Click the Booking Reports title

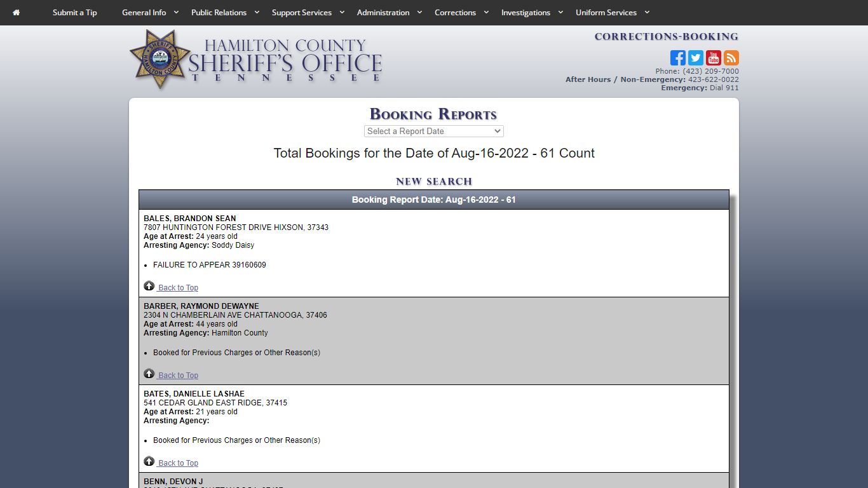coord(433,114)
